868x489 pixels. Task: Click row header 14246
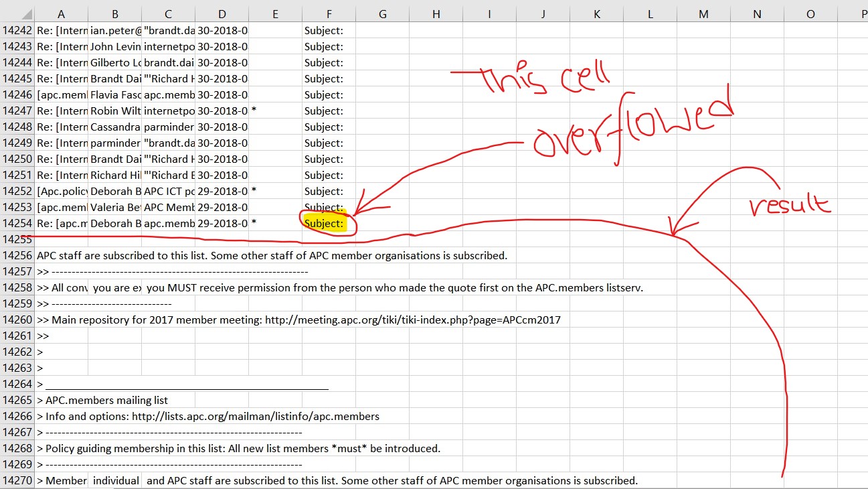click(17, 94)
